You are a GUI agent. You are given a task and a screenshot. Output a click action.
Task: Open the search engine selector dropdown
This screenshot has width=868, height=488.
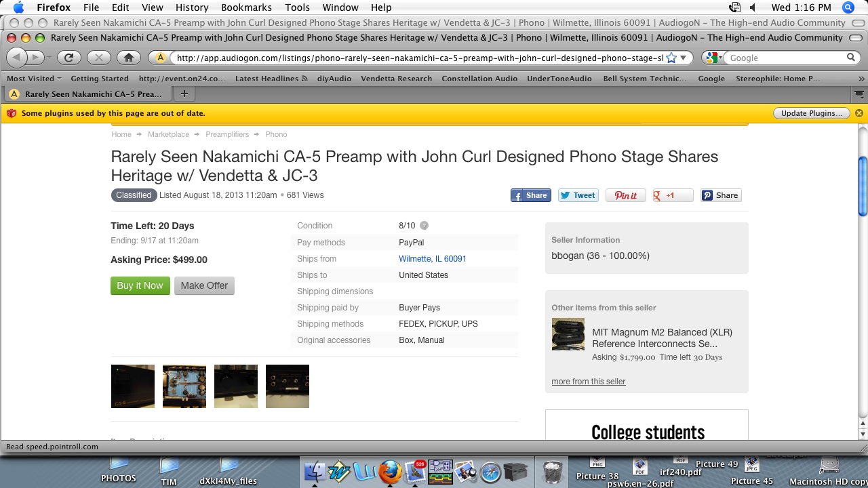point(712,58)
